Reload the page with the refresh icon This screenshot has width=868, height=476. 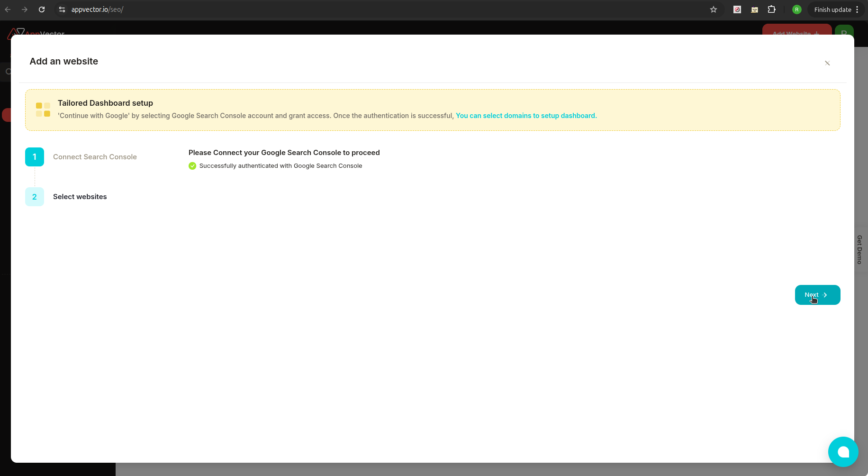pos(42,9)
